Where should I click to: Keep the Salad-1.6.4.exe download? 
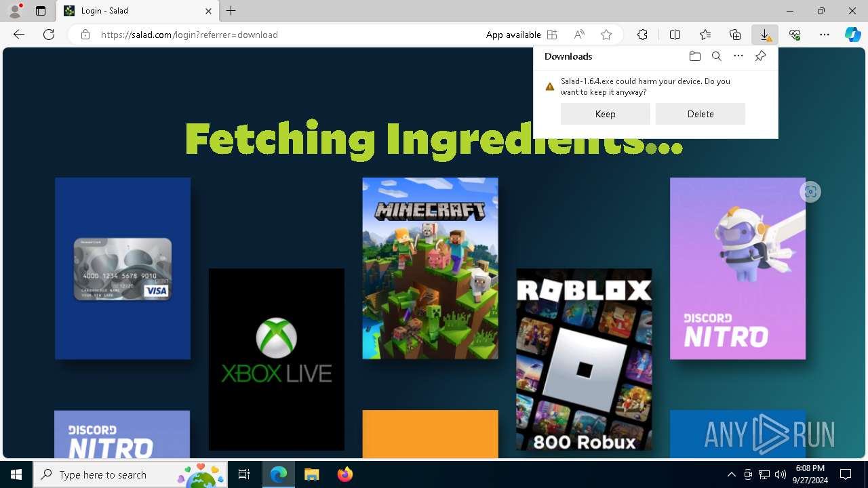[606, 114]
